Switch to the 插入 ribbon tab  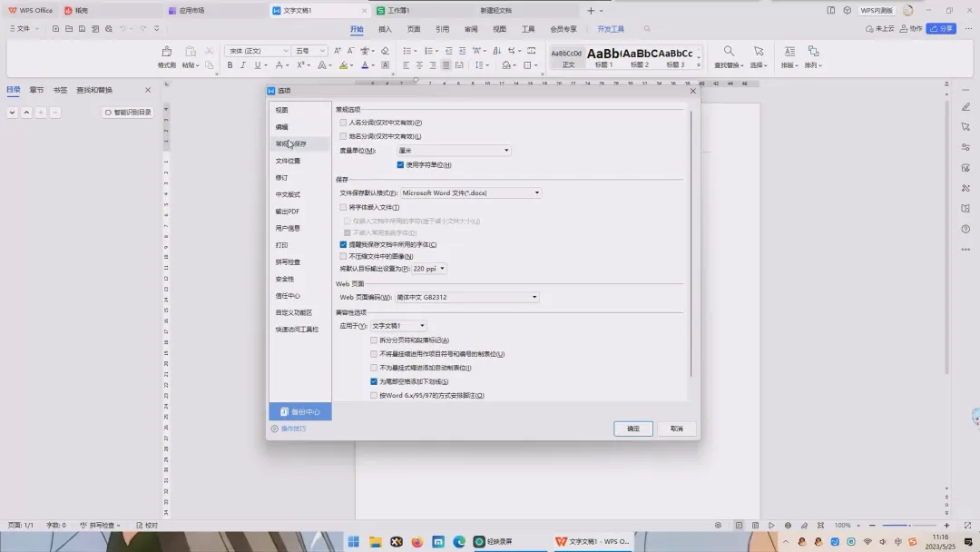385,29
